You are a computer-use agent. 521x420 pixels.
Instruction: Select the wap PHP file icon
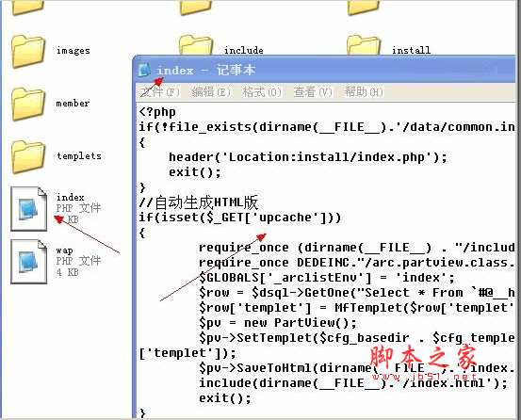tap(29, 262)
